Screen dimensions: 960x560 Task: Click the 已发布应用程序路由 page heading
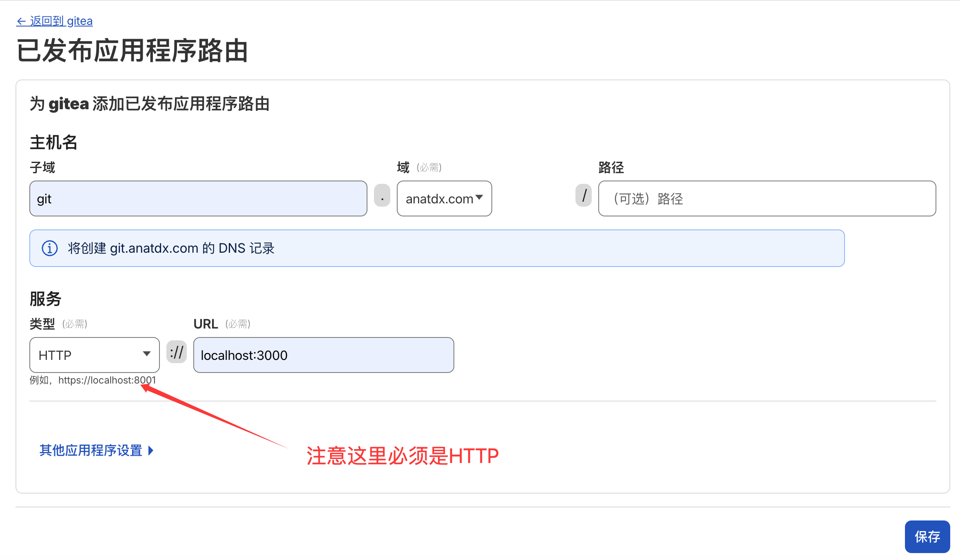coord(132,51)
